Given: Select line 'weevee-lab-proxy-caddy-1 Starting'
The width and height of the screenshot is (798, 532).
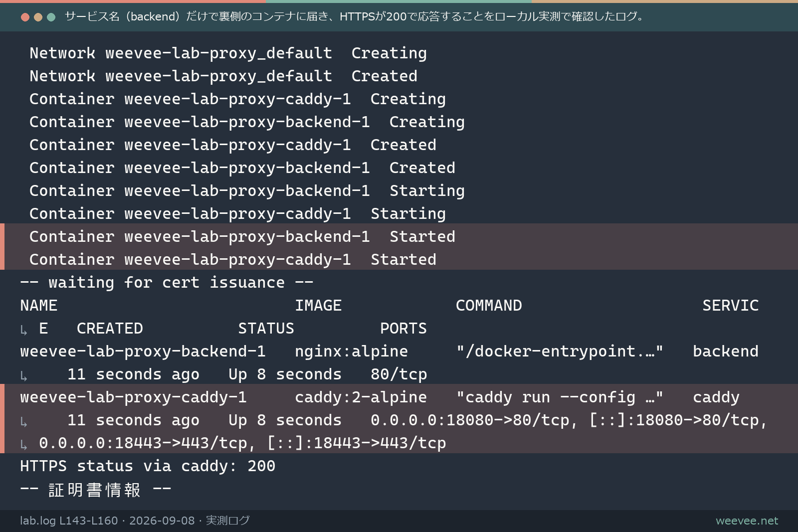Looking at the screenshot, I should (x=237, y=213).
